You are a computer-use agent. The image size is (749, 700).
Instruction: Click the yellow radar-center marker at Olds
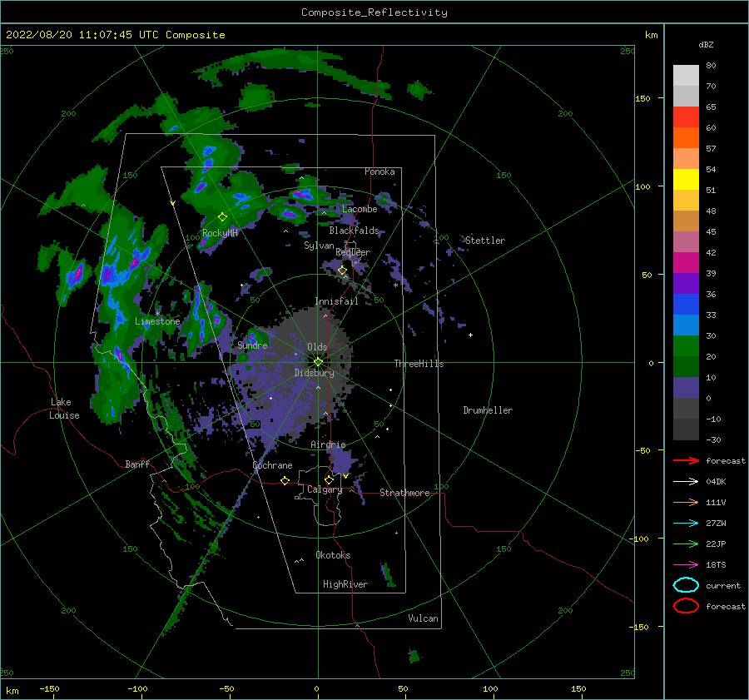[x=318, y=362]
